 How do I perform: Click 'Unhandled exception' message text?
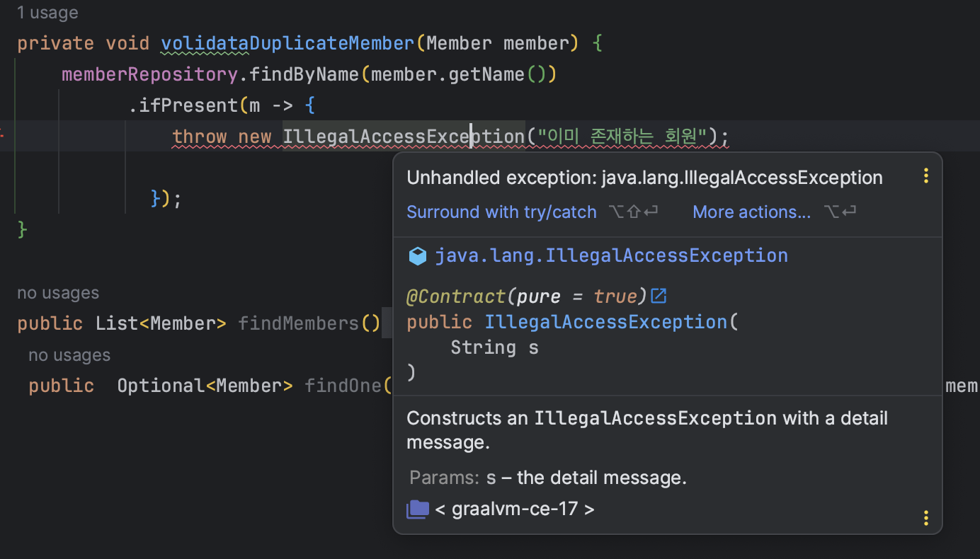(644, 178)
